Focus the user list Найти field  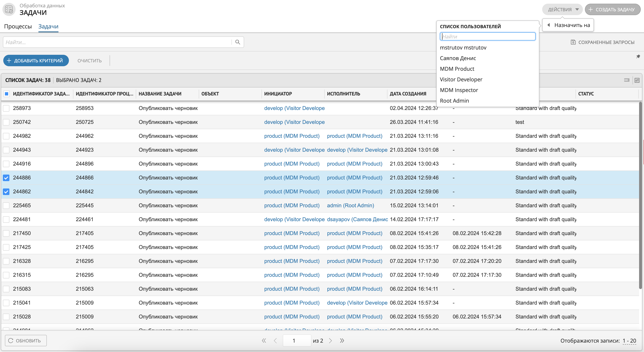pyautogui.click(x=488, y=37)
